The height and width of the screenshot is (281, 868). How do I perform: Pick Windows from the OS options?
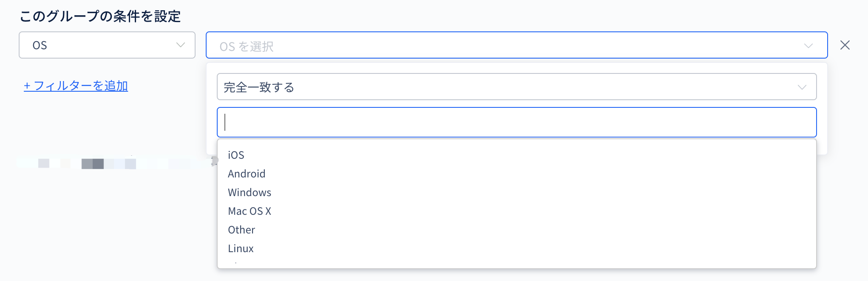pyautogui.click(x=250, y=192)
